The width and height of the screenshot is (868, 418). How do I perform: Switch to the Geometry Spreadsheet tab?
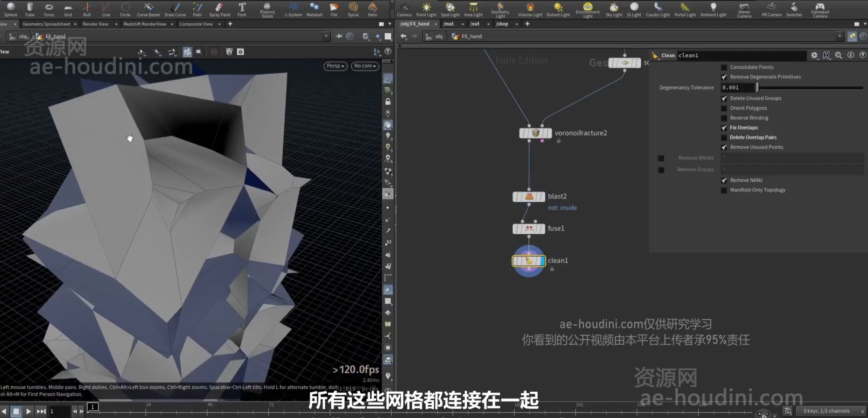[46, 24]
